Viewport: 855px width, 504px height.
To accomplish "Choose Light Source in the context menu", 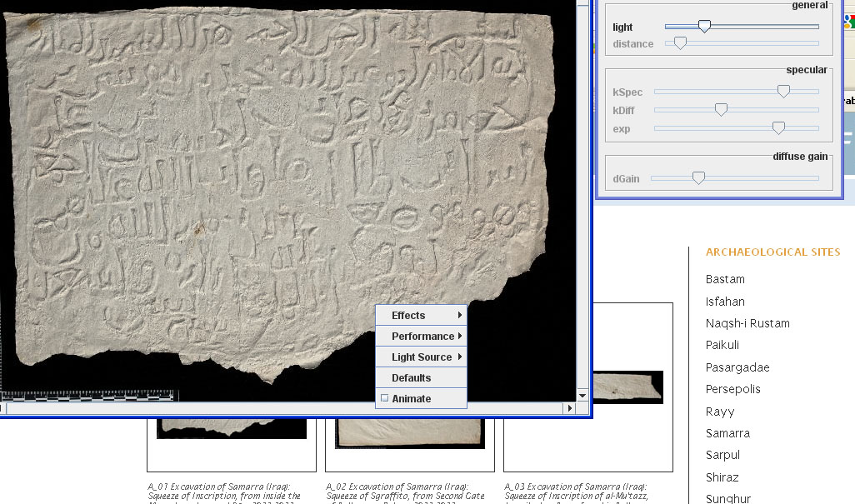I will pyautogui.click(x=421, y=356).
